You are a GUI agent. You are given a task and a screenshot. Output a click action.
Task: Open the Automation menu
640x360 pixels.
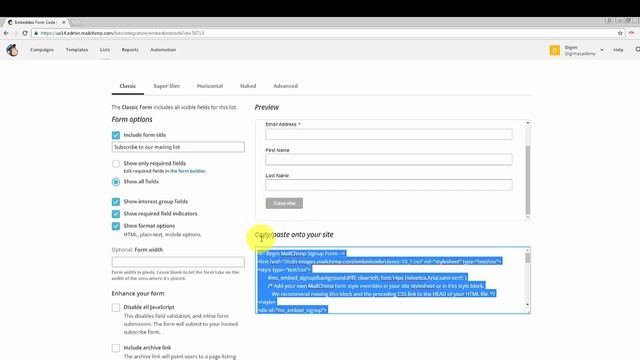pyautogui.click(x=163, y=50)
